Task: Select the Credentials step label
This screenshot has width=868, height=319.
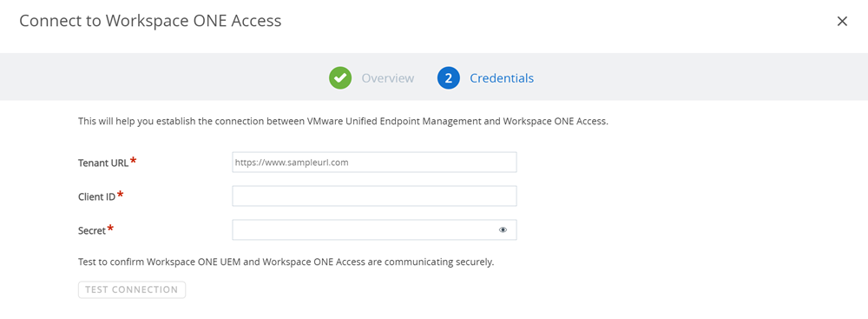Action: [x=502, y=78]
